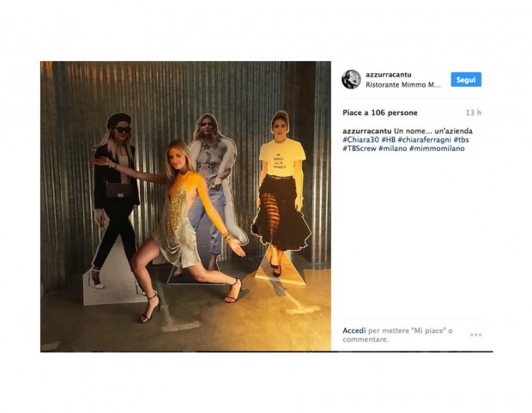Open the three-dots more options menu

[475, 335]
